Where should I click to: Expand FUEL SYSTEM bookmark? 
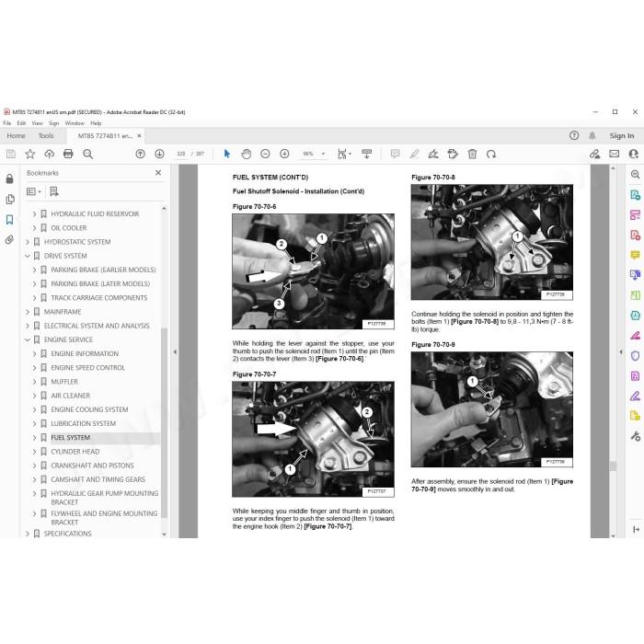tap(35, 438)
